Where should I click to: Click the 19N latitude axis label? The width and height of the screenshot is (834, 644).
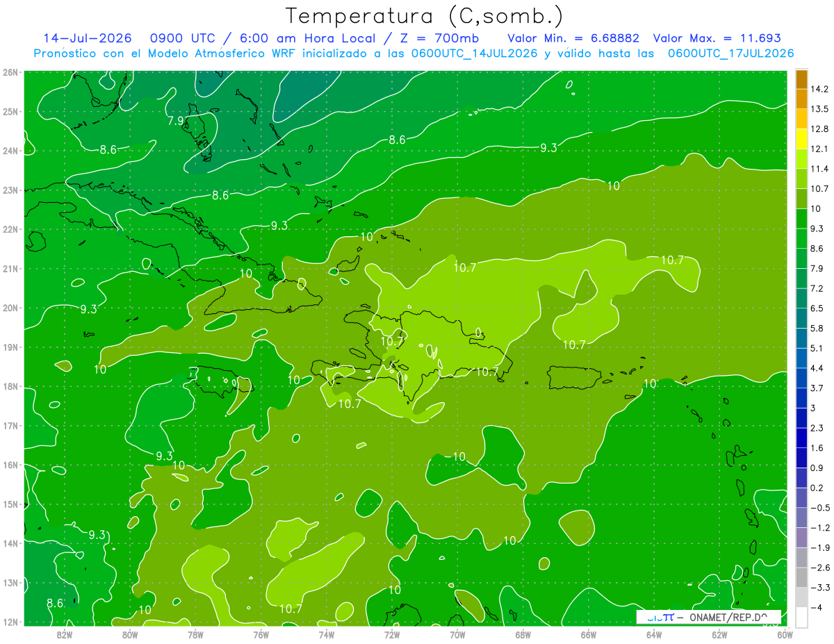pyautogui.click(x=10, y=347)
